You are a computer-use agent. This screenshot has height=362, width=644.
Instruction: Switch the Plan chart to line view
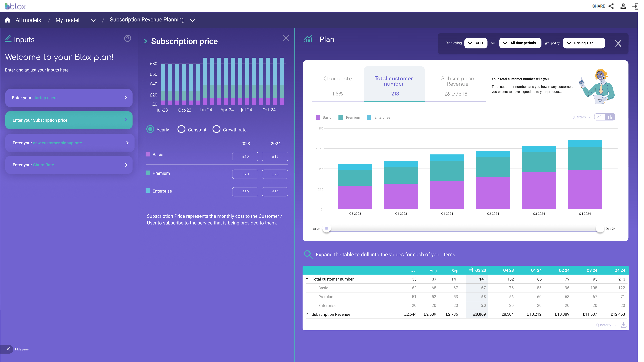coord(600,117)
